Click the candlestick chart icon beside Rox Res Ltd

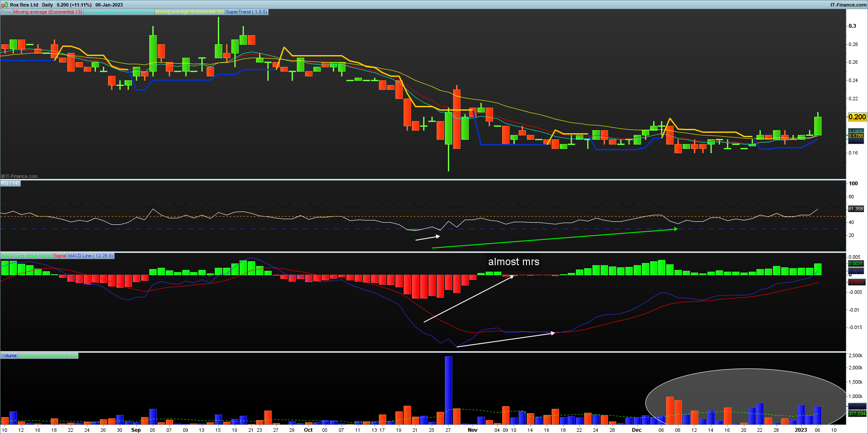5,5
